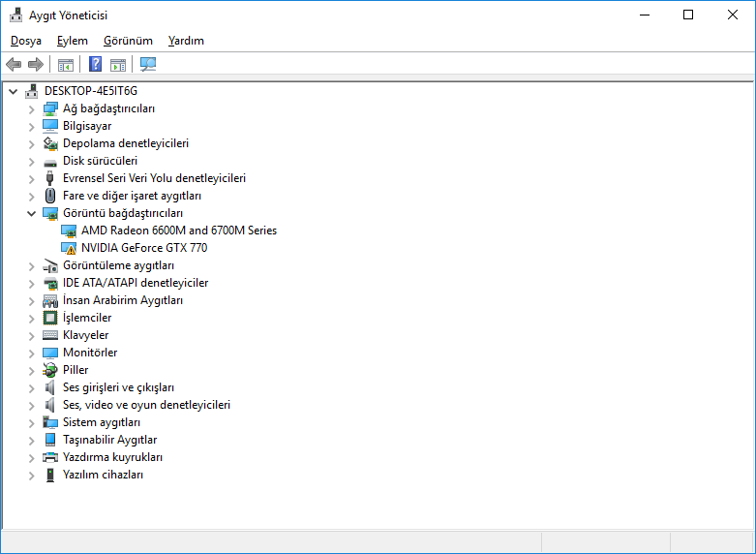The height and width of the screenshot is (554, 756).
Task: Expand the Klavyeler chevron
Action: click(x=31, y=336)
